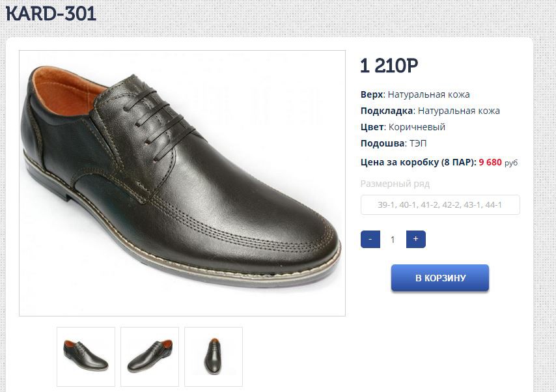Click the size range field 39-1, 40-1

pos(440,204)
